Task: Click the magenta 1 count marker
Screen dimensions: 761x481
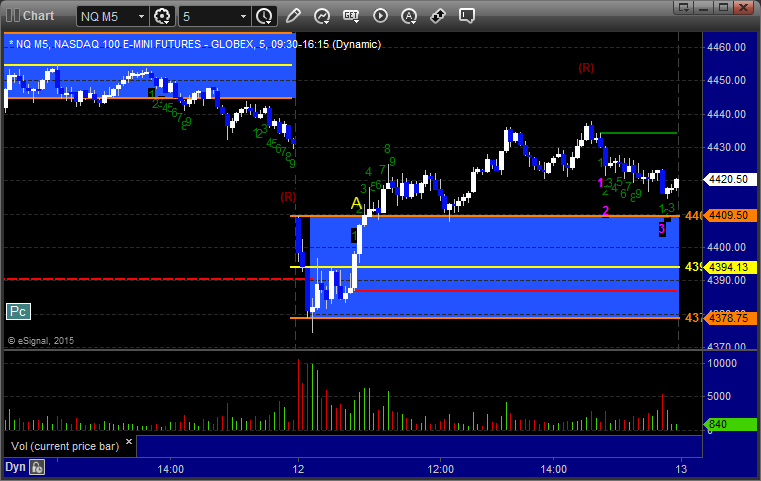Action: click(600, 183)
